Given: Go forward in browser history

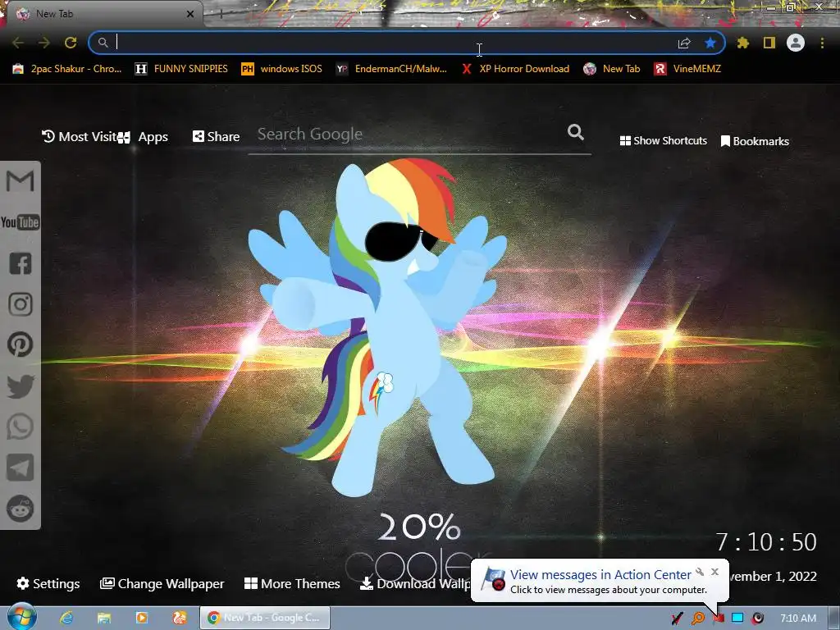Looking at the screenshot, I should tap(44, 43).
